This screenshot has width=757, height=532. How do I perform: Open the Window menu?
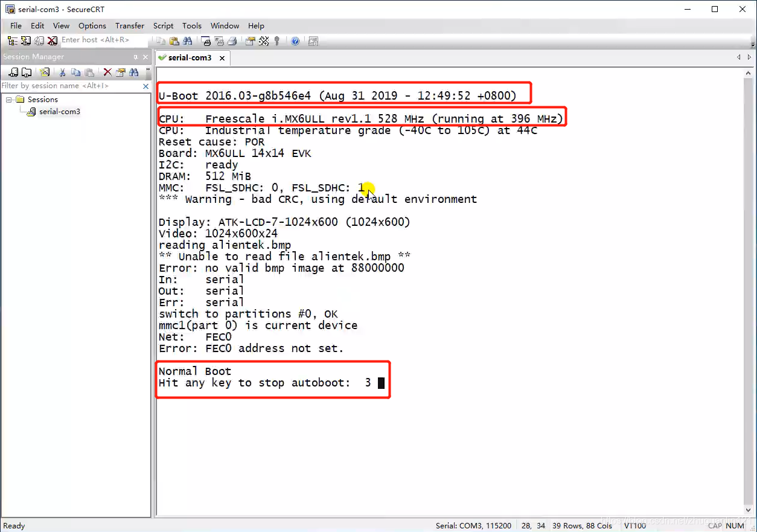click(x=225, y=26)
